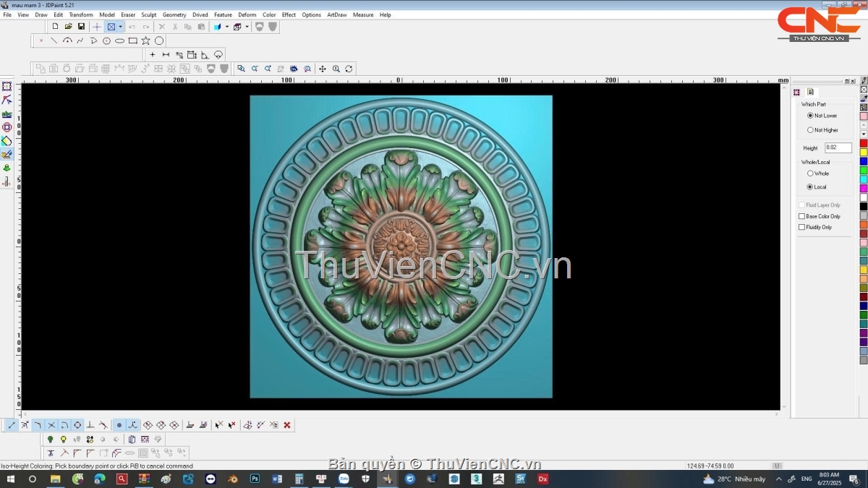
Task: Click the angle measurement icon
Action: (205, 54)
